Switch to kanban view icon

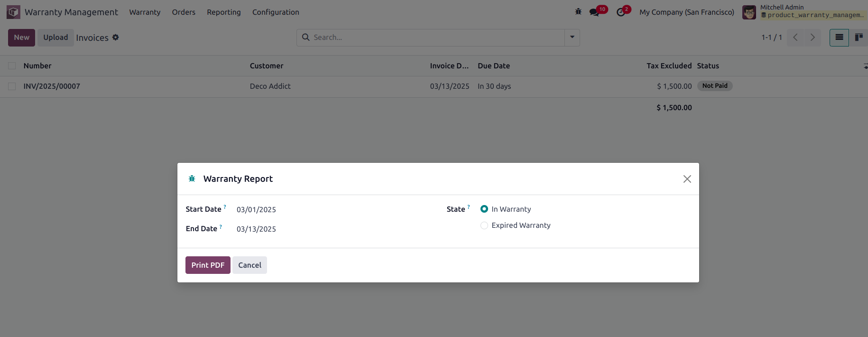point(859,37)
